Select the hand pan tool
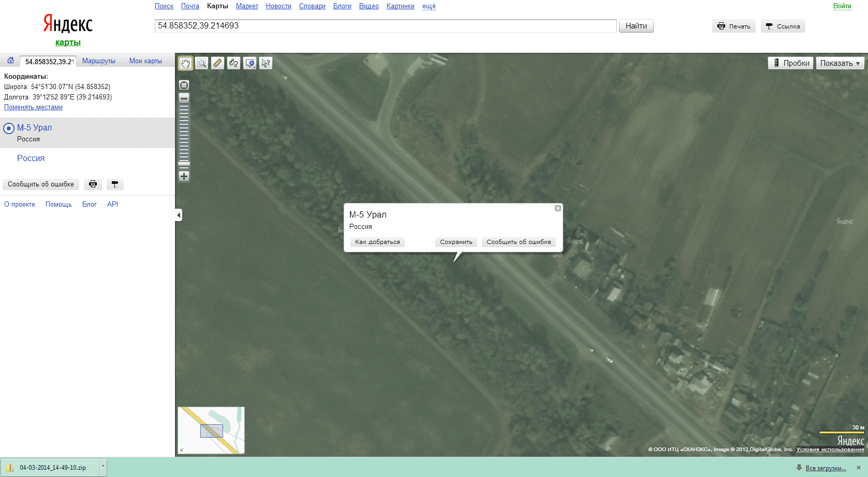 click(185, 63)
